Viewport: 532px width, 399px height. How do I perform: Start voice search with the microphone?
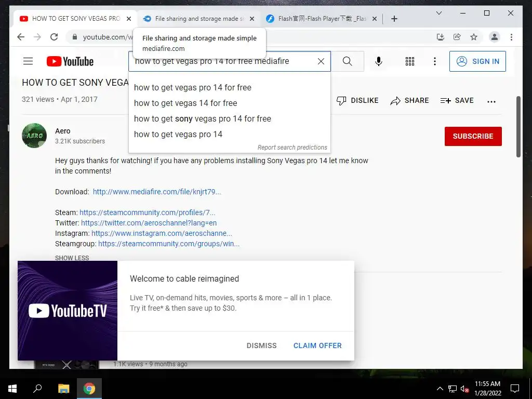click(x=379, y=61)
